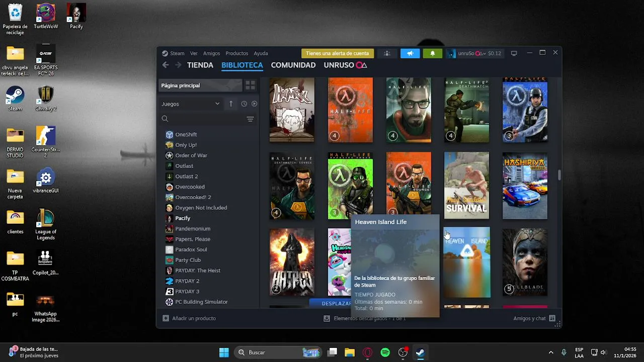The image size is (644, 362).
Task: Sort library by recent activity clock icon
Action: pyautogui.click(x=244, y=104)
